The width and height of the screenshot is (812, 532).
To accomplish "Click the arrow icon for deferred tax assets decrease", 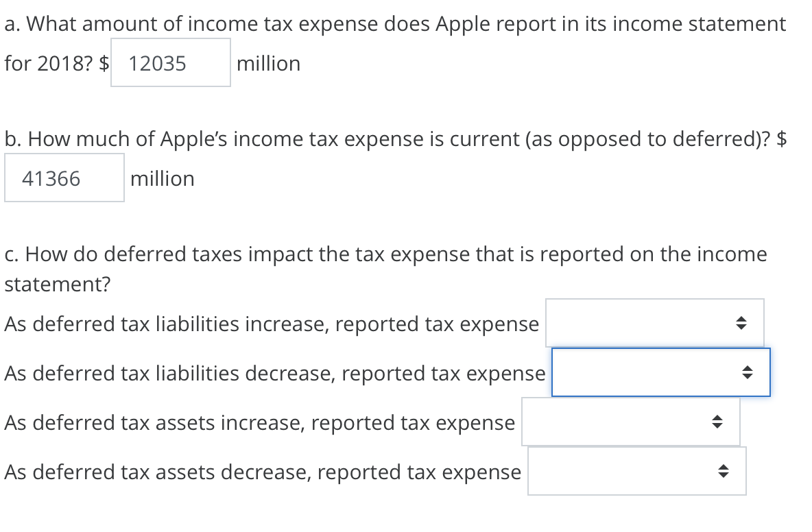I will point(723,471).
